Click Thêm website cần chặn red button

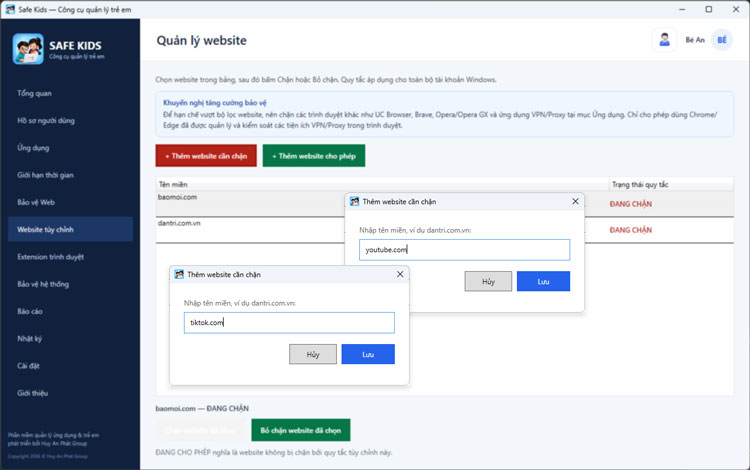point(206,156)
